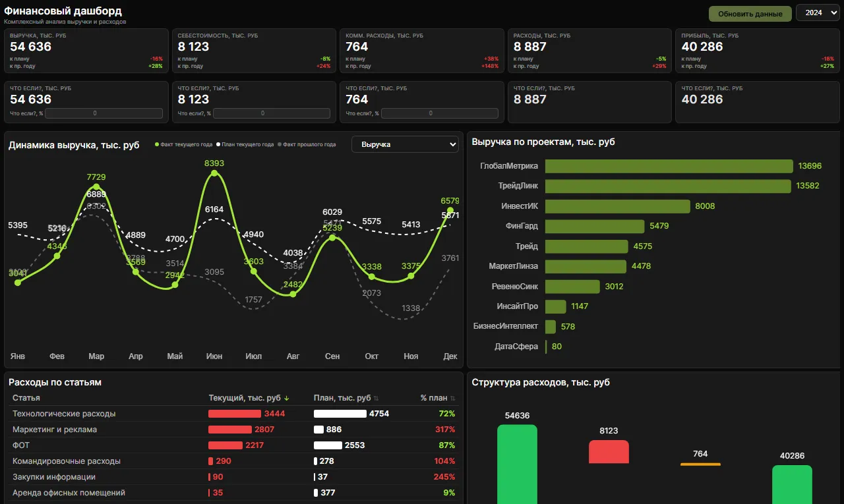Viewport: 844px width, 504px height.
Task: Select the ИнвестИК project bar
Action: [618, 206]
